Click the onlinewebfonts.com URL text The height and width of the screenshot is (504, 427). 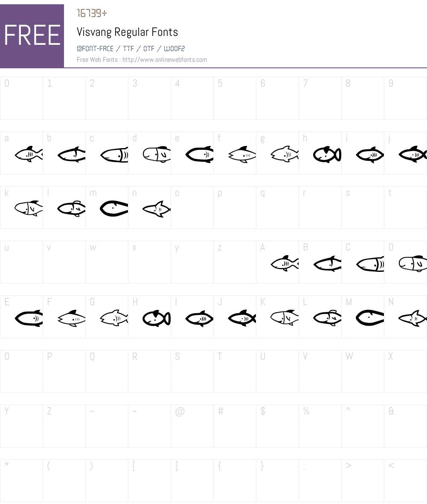pos(165,59)
